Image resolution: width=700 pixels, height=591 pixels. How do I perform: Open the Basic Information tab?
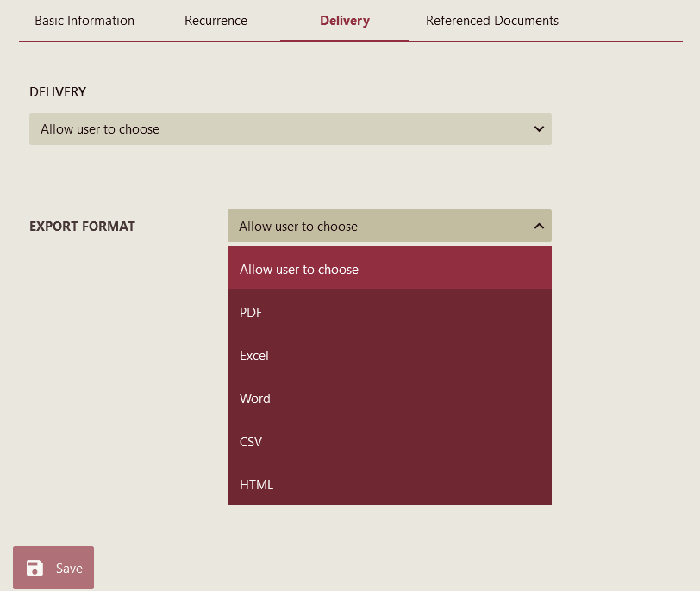pos(84,21)
